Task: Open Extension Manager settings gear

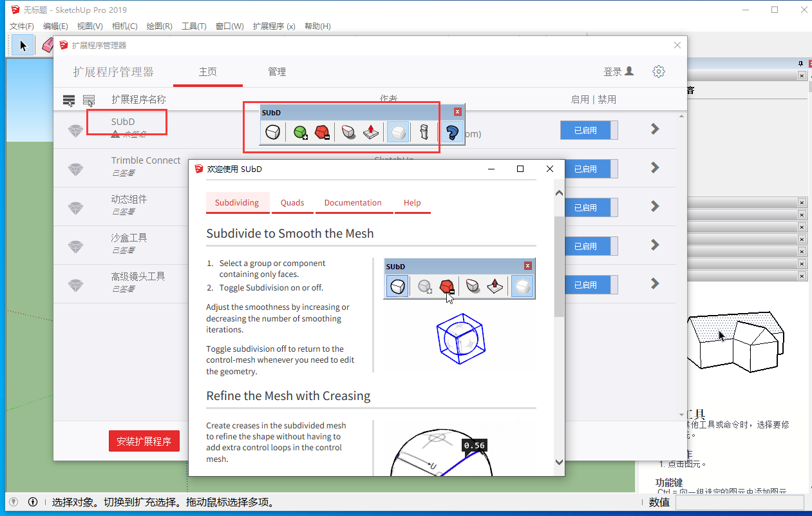Action: click(658, 72)
